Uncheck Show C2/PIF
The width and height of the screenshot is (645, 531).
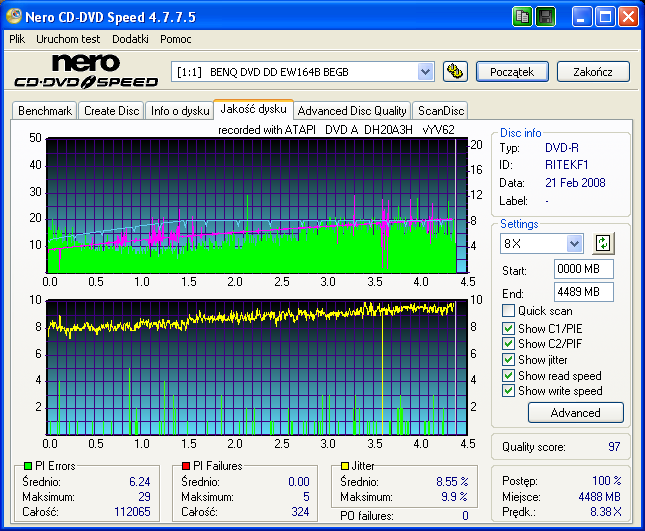tap(508, 343)
